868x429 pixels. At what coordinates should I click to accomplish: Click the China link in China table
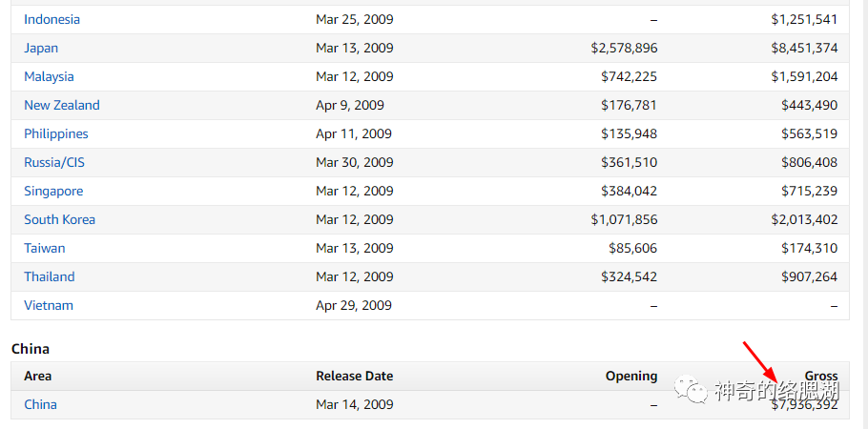click(x=40, y=404)
